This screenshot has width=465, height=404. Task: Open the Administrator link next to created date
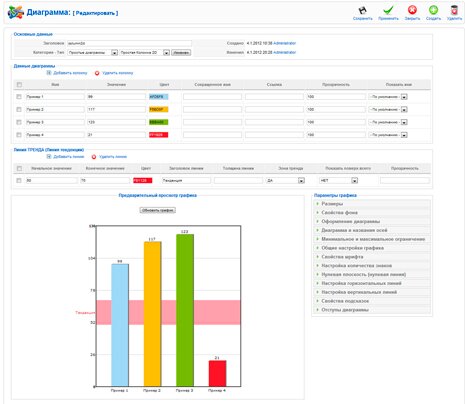(284, 43)
